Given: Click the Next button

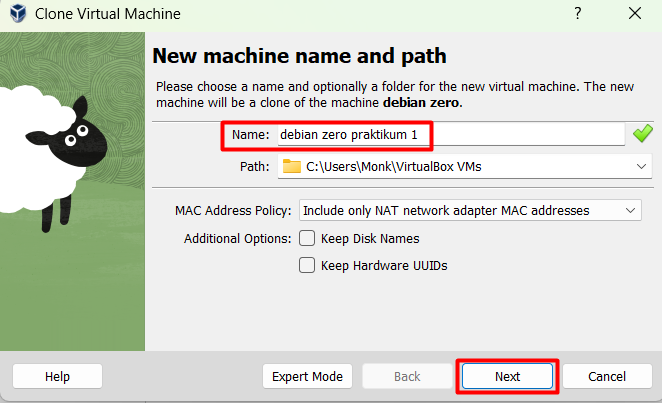Looking at the screenshot, I should tap(507, 376).
